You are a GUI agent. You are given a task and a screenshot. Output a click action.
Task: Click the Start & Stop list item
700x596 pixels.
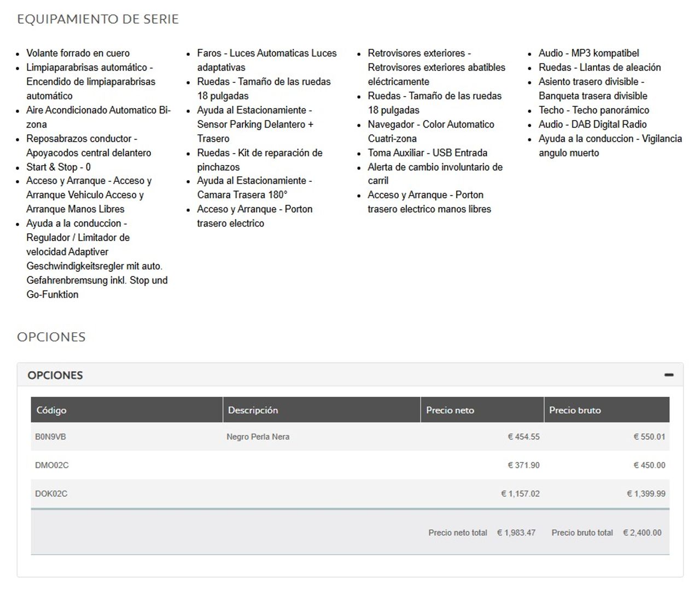(59, 167)
